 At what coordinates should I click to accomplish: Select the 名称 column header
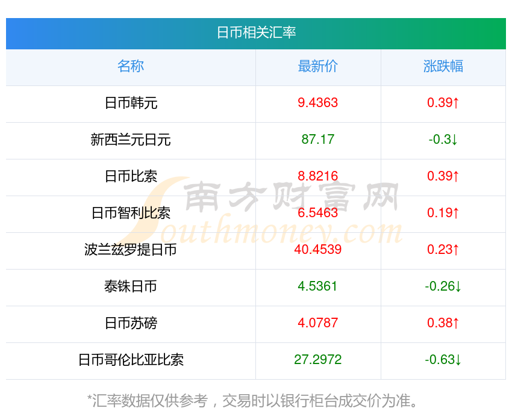(131, 66)
